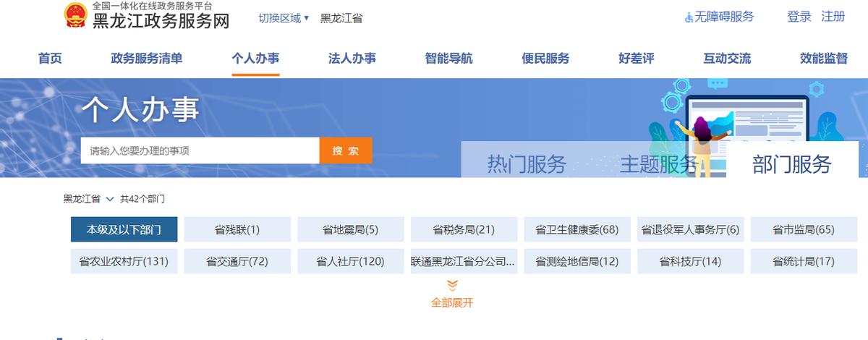The width and height of the screenshot is (868, 340).
Task: Click the 黑龙江政务服务网 site title
Action: (x=161, y=20)
